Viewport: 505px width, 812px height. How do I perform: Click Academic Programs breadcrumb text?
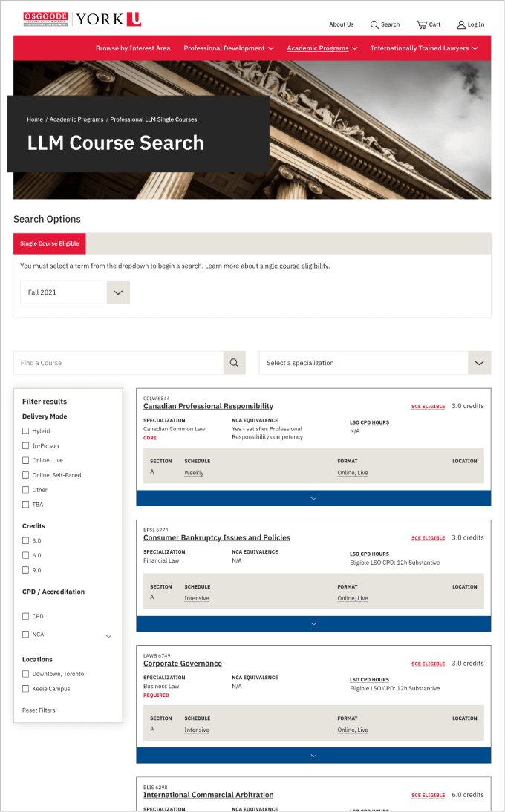point(76,119)
